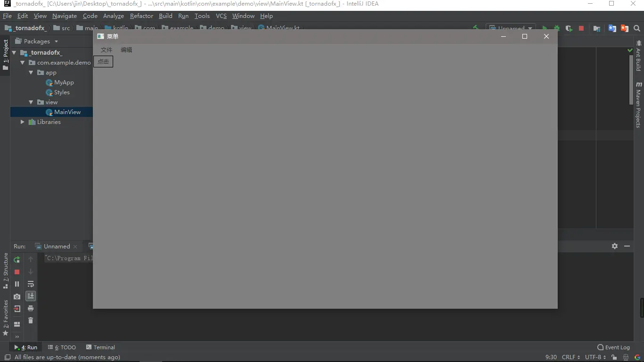
Task: Change UTF-8 file encoding in status bar
Action: 595,357
